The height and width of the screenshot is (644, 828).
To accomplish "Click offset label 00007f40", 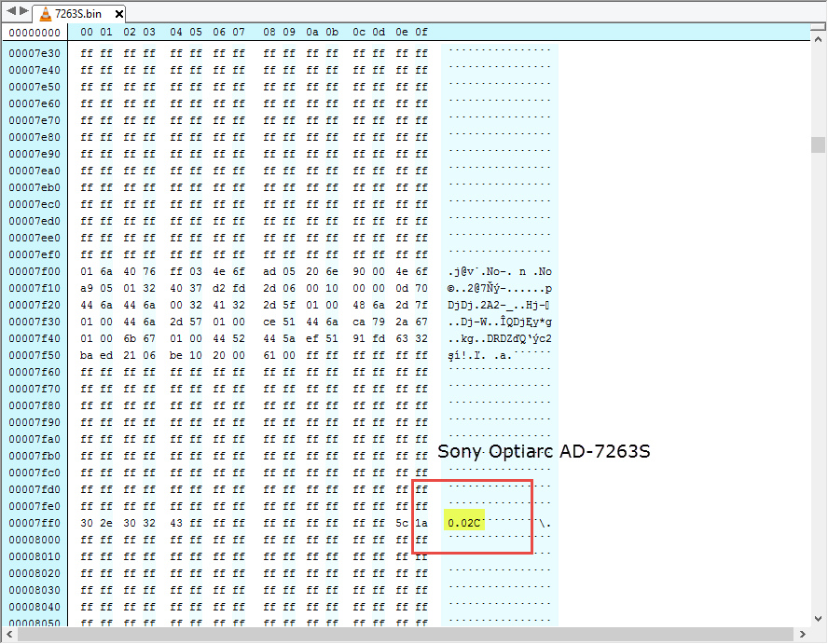I will (x=34, y=338).
